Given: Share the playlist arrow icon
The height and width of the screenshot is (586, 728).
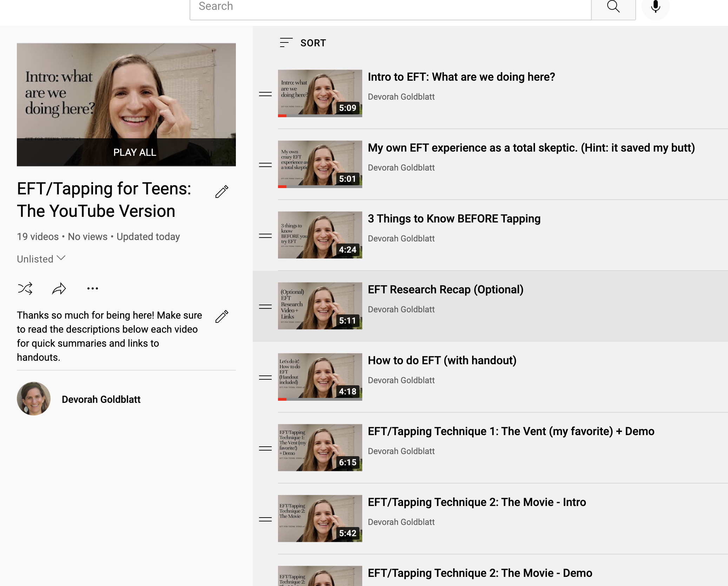Looking at the screenshot, I should pyautogui.click(x=59, y=288).
